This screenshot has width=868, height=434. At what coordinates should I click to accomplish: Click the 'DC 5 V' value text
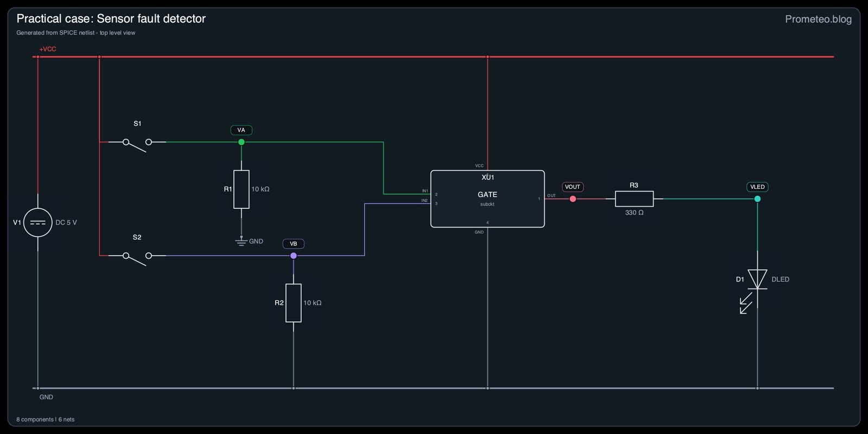point(66,222)
